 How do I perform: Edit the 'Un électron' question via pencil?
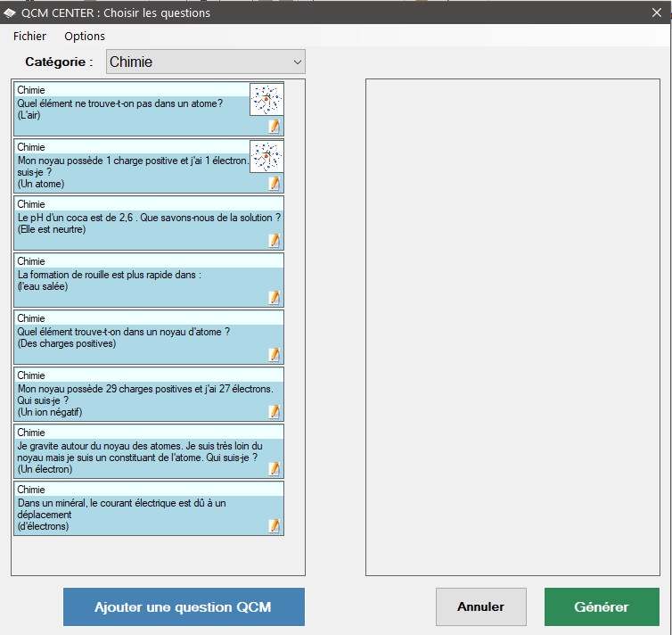(x=275, y=469)
